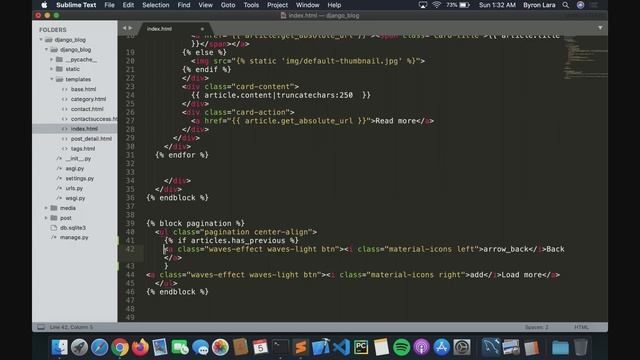Screen dimensions: 640x360
Task: Open Notes from the dock
Action: (381, 347)
